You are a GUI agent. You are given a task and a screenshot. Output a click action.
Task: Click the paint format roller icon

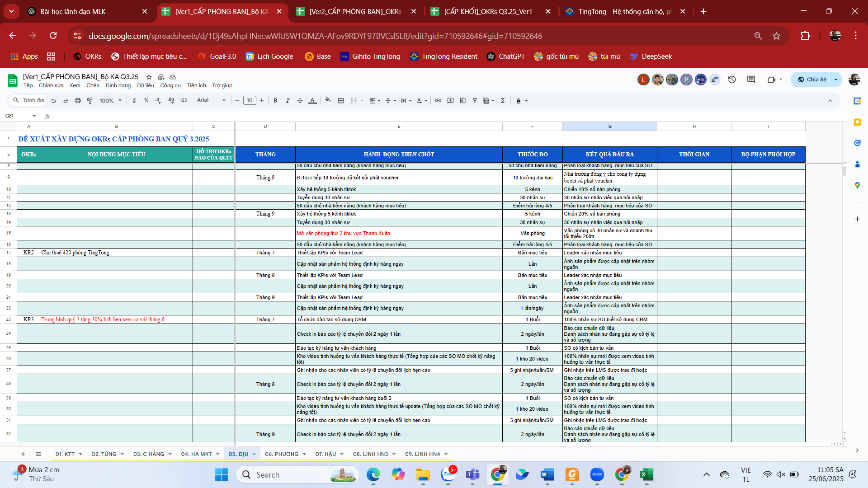point(90,100)
